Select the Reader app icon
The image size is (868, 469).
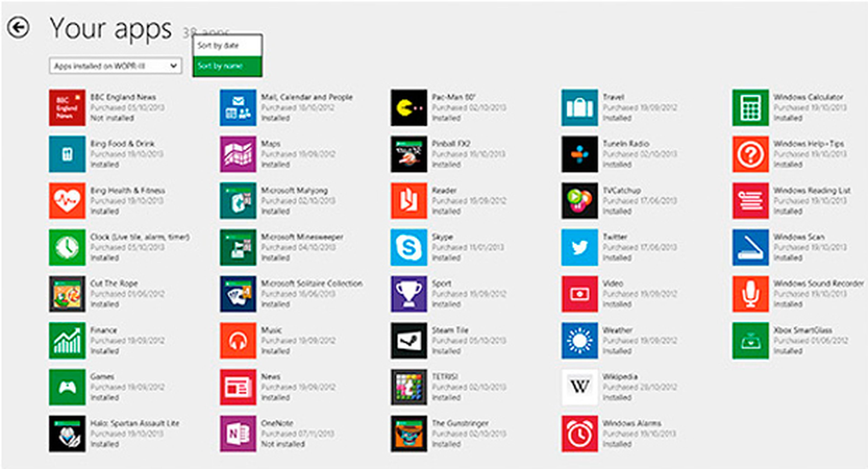[x=409, y=201]
